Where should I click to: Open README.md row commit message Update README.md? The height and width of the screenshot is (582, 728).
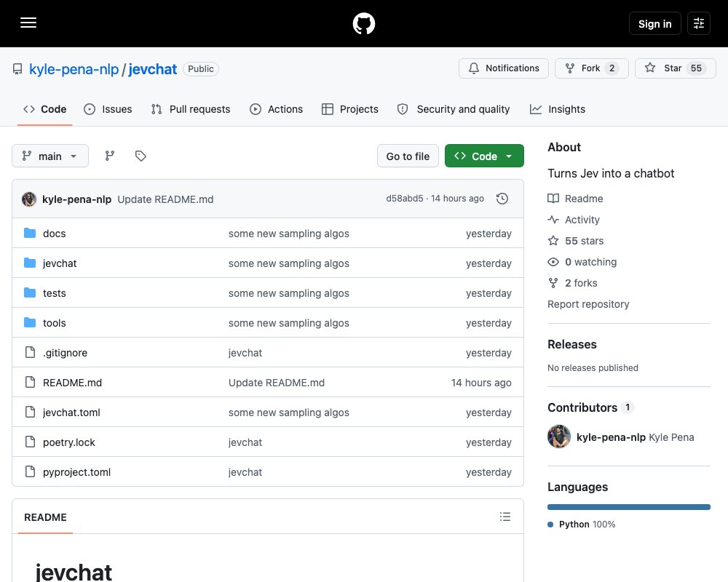click(276, 383)
